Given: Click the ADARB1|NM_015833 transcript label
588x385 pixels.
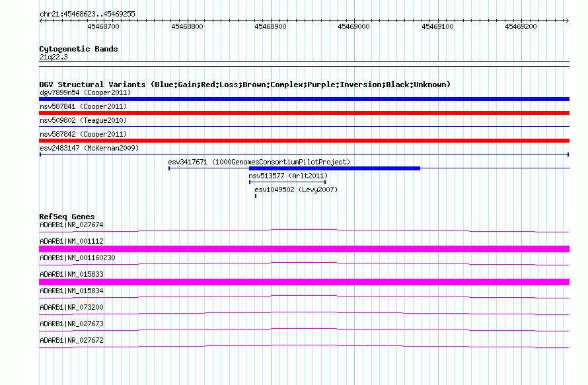Looking at the screenshot, I should 71,275.
